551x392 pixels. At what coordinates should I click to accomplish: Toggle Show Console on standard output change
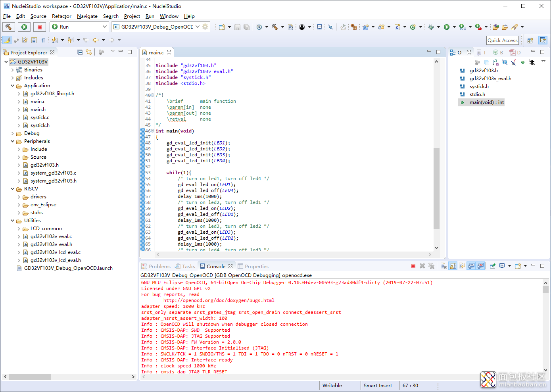(x=471, y=266)
